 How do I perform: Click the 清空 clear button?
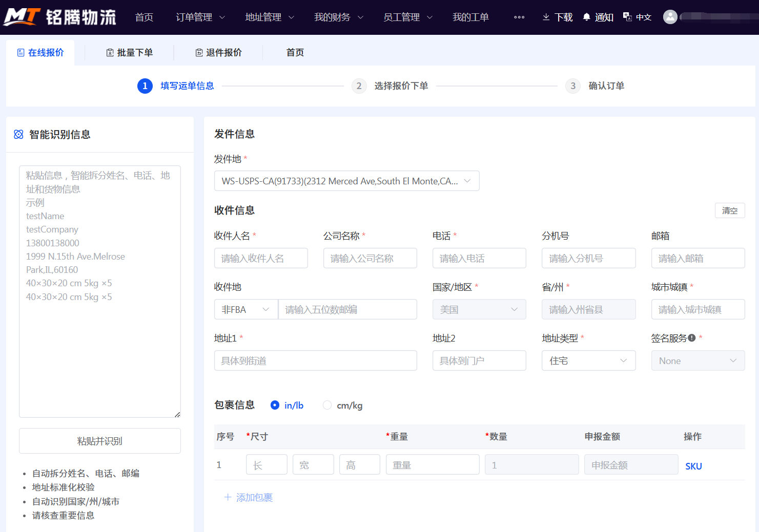tap(730, 210)
